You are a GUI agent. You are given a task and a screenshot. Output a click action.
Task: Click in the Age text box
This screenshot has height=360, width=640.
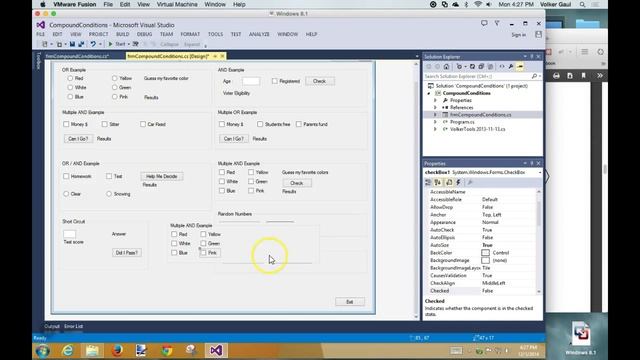tap(251, 81)
